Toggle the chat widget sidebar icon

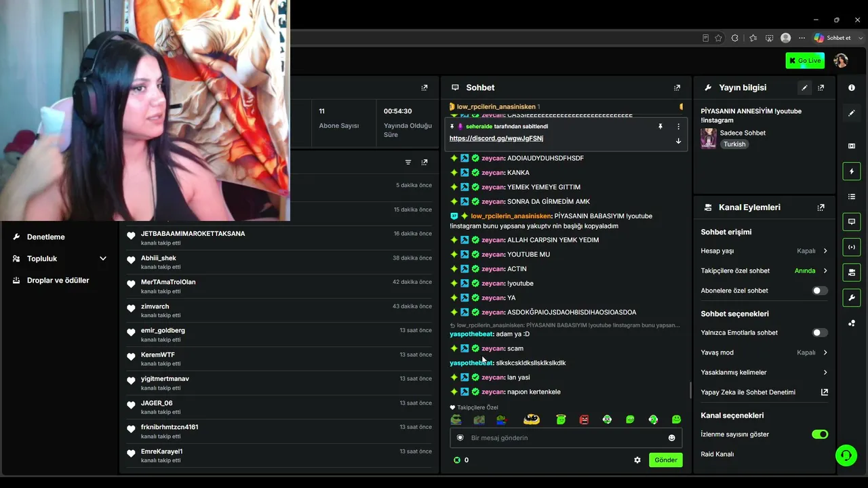click(x=852, y=222)
